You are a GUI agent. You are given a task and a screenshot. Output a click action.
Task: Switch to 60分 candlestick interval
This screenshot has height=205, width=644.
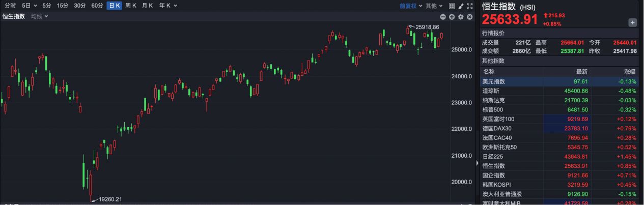tap(97, 6)
